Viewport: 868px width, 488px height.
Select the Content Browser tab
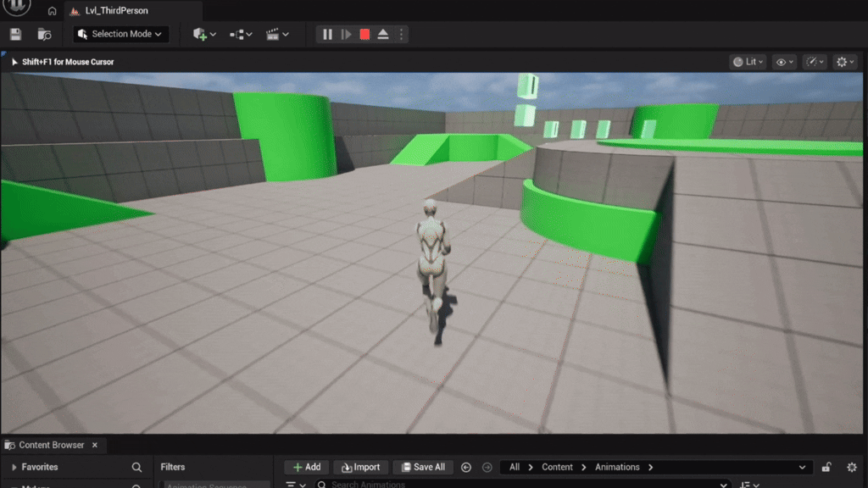click(51, 445)
